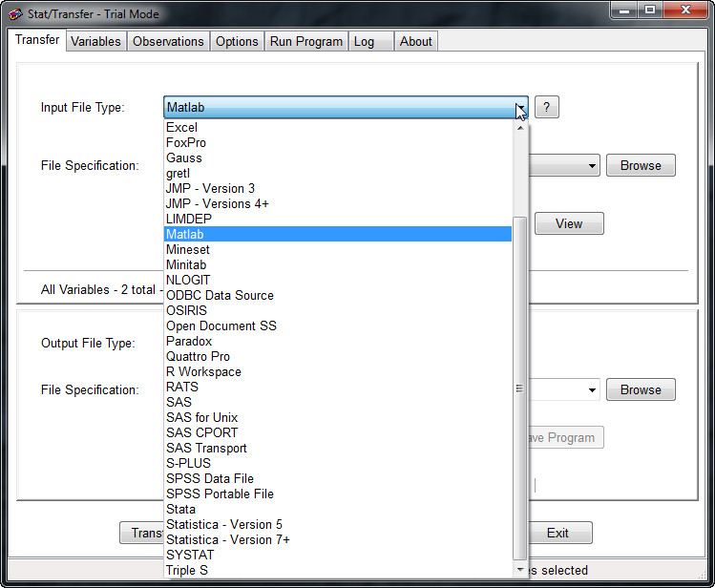
Task: Click the question mark help button
Action: (547, 107)
